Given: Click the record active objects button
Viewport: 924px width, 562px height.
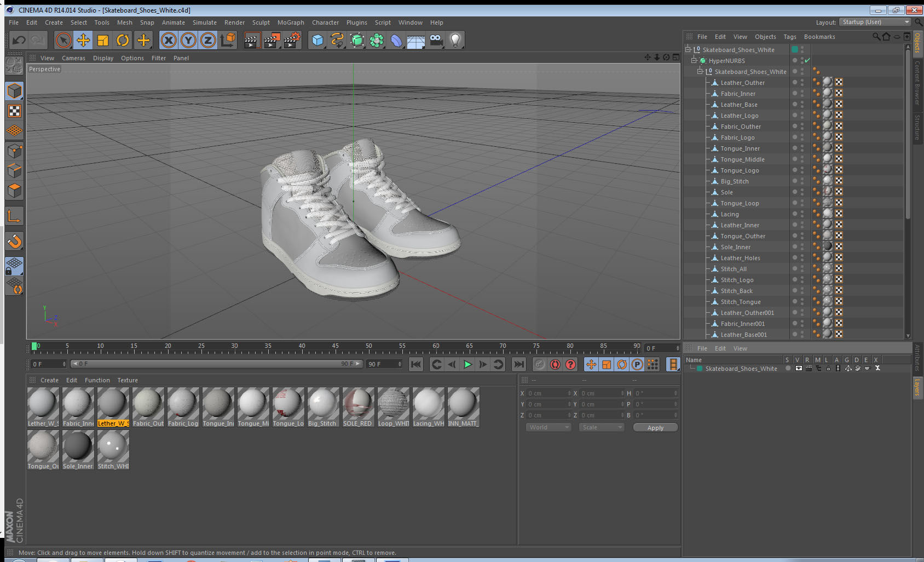Looking at the screenshot, I should click(x=540, y=364).
